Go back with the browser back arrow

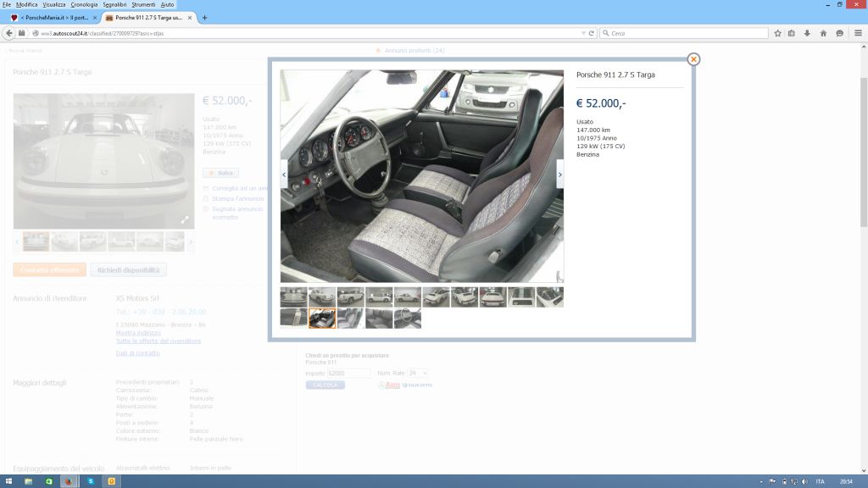(8, 33)
